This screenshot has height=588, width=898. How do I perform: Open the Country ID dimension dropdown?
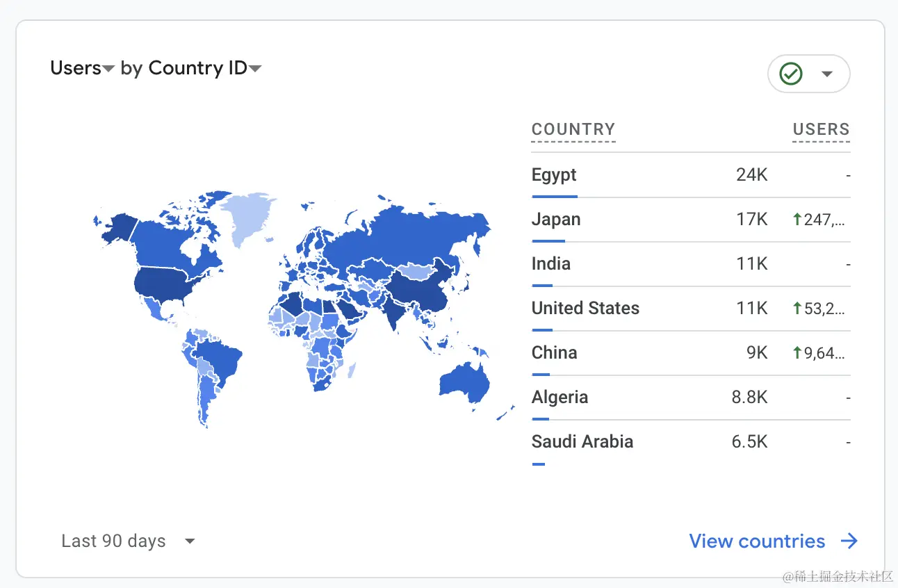point(204,68)
